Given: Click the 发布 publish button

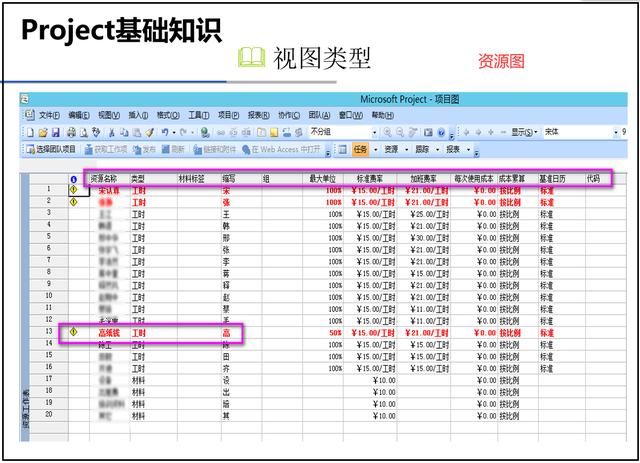Looking at the screenshot, I should click(x=144, y=149).
